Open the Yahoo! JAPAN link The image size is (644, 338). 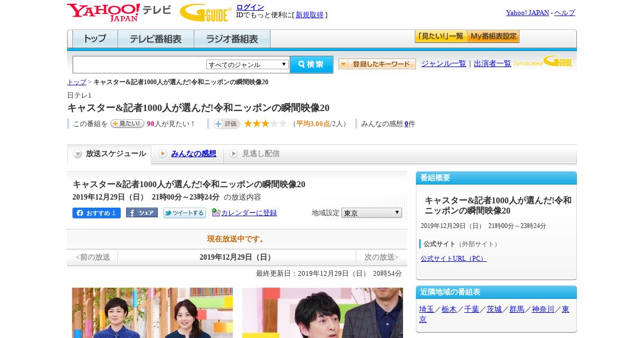click(528, 13)
